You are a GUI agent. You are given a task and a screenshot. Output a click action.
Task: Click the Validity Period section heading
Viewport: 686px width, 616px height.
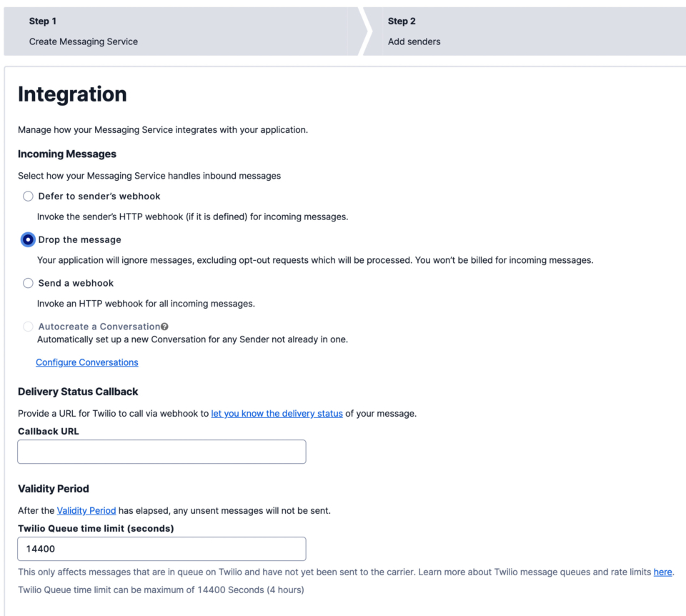53,489
